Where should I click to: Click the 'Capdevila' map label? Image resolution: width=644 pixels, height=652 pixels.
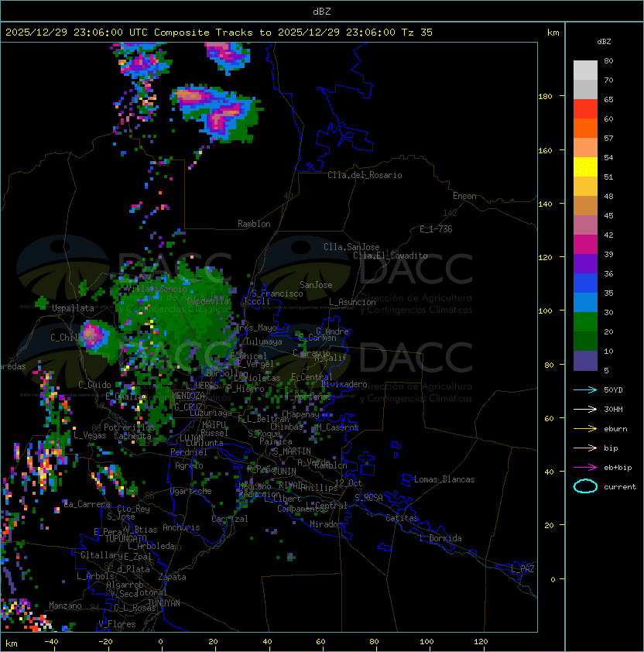(207, 300)
